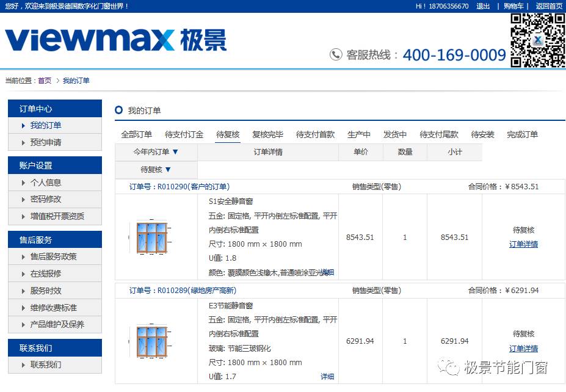566x392 pixels.
Task: Click the QR code image in header
Action: pyautogui.click(x=537, y=40)
